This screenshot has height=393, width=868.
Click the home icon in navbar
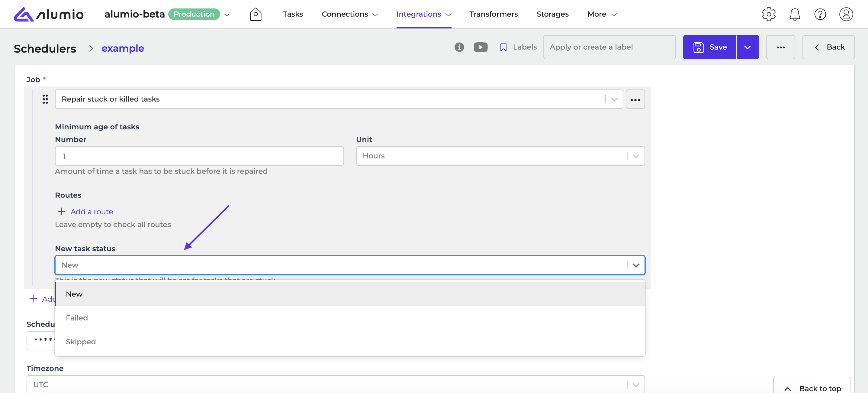tap(256, 14)
